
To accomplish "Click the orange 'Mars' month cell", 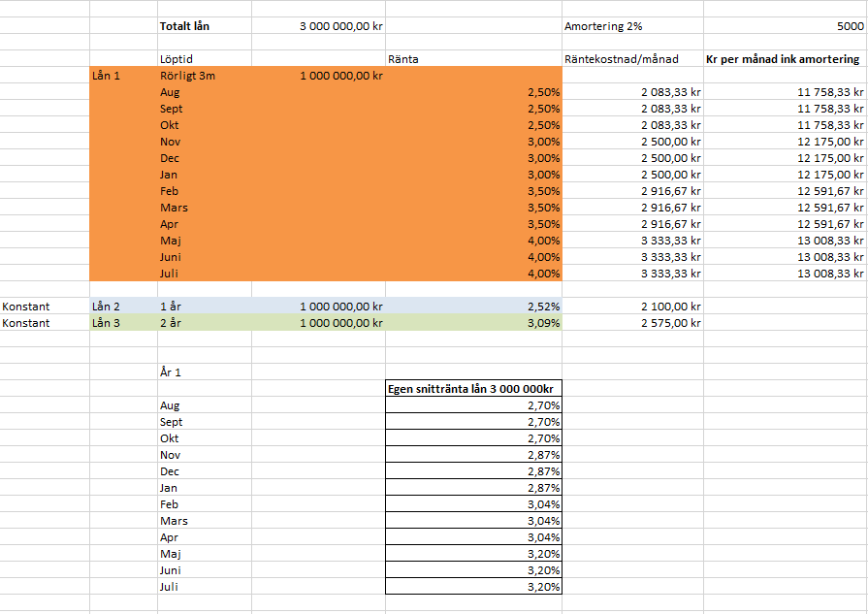I will coord(175,208).
